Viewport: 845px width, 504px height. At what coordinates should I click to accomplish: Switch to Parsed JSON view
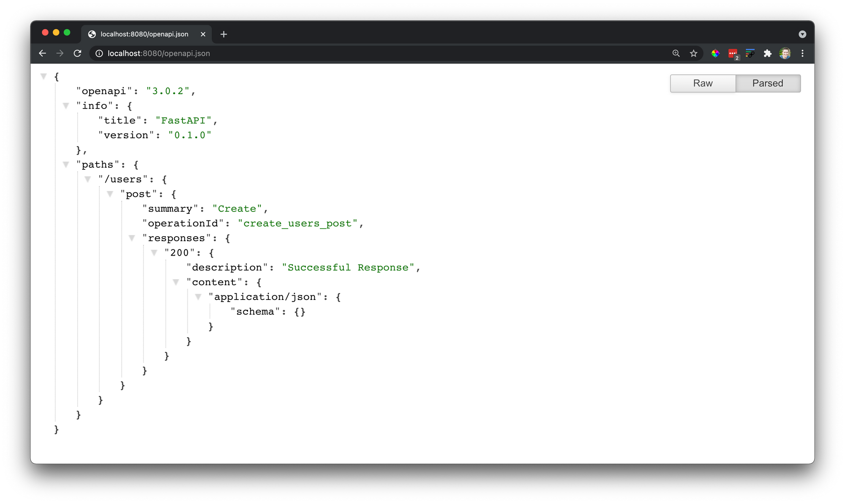point(768,83)
